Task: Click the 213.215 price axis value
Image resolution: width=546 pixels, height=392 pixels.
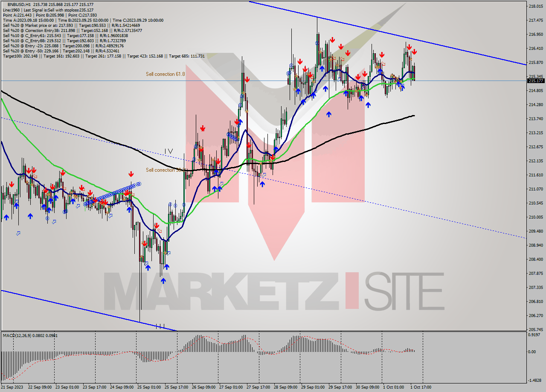Action: [x=536, y=133]
